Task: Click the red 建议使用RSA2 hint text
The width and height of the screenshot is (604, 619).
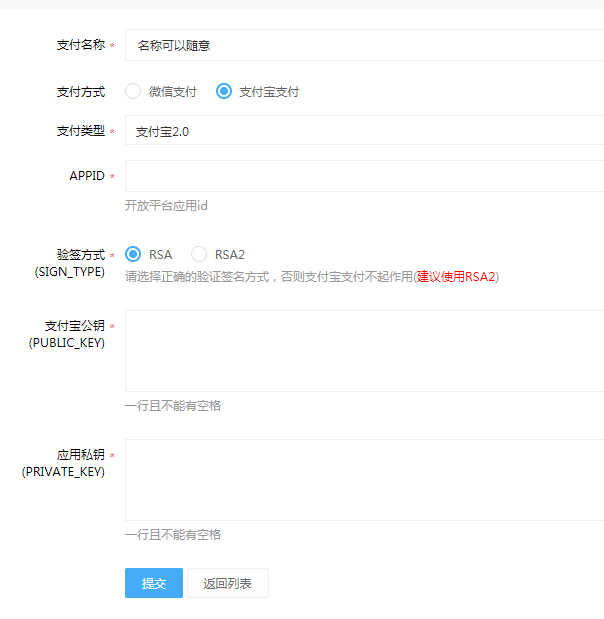Action: tap(456, 277)
